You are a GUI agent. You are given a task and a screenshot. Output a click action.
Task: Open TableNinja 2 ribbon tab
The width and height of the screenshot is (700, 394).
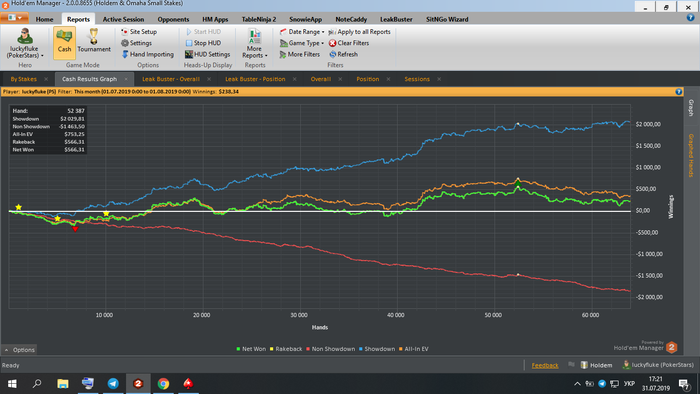(x=259, y=19)
